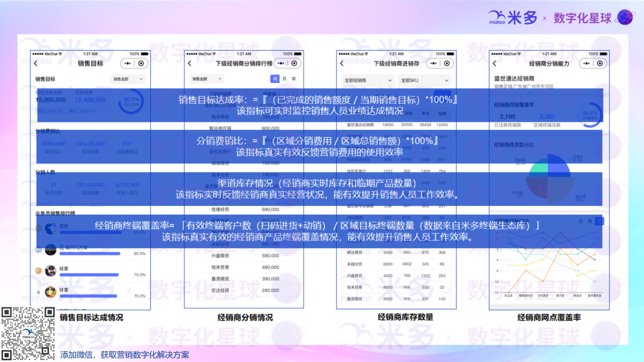Screen dimensions: 644x362
Task: Click inventory row with 8000 668 533 32
Action: 396,287
